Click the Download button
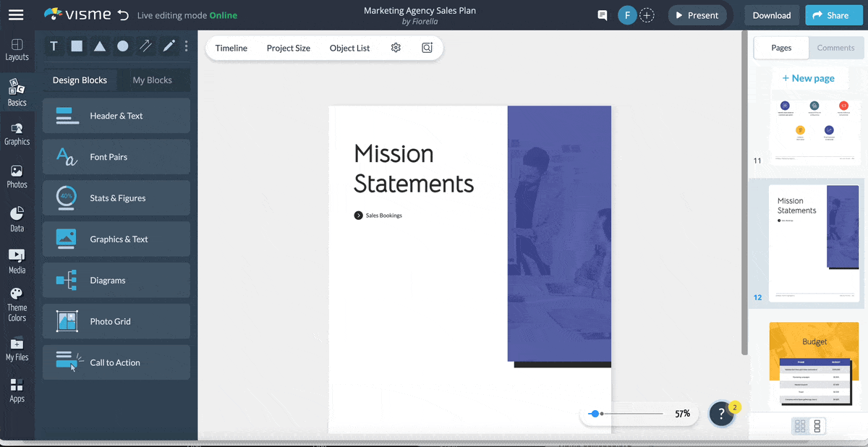Image resolution: width=868 pixels, height=447 pixels. [x=771, y=15]
